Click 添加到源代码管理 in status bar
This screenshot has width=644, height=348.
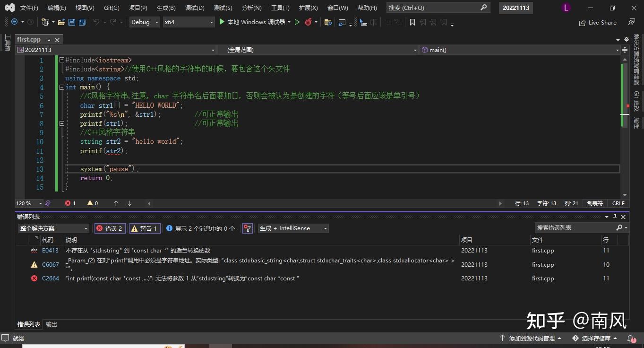pyautogui.click(x=531, y=339)
